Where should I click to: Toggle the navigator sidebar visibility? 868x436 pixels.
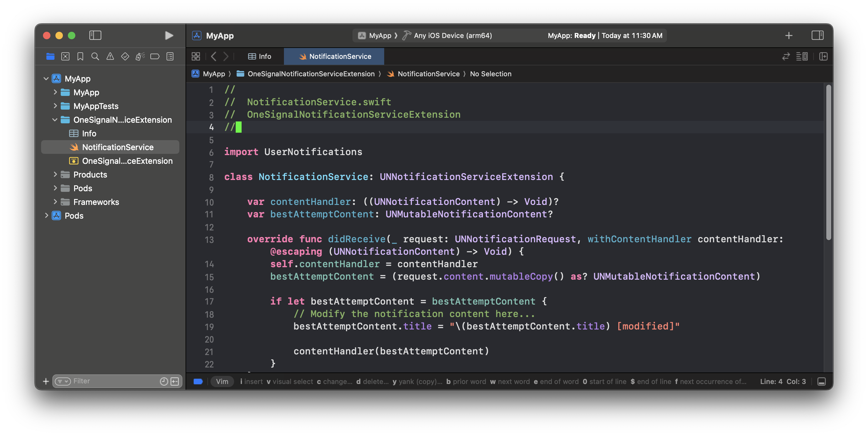click(95, 36)
